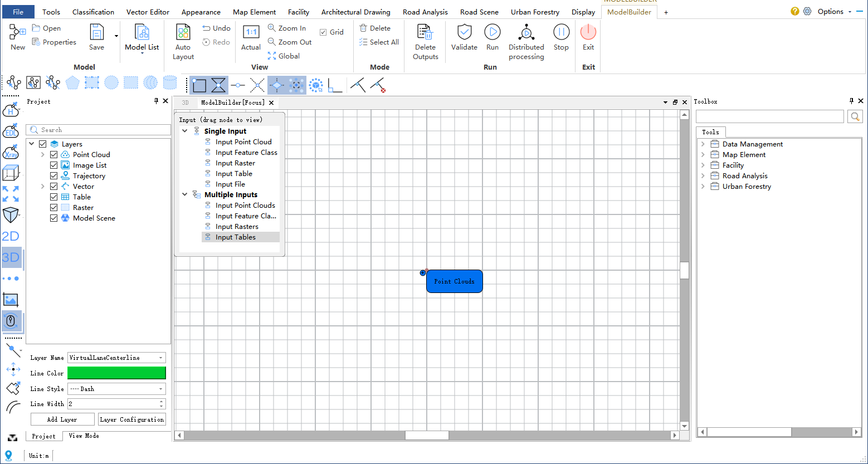The height and width of the screenshot is (464, 868).
Task: Click the Delete Outputs icon
Action: coord(425,32)
